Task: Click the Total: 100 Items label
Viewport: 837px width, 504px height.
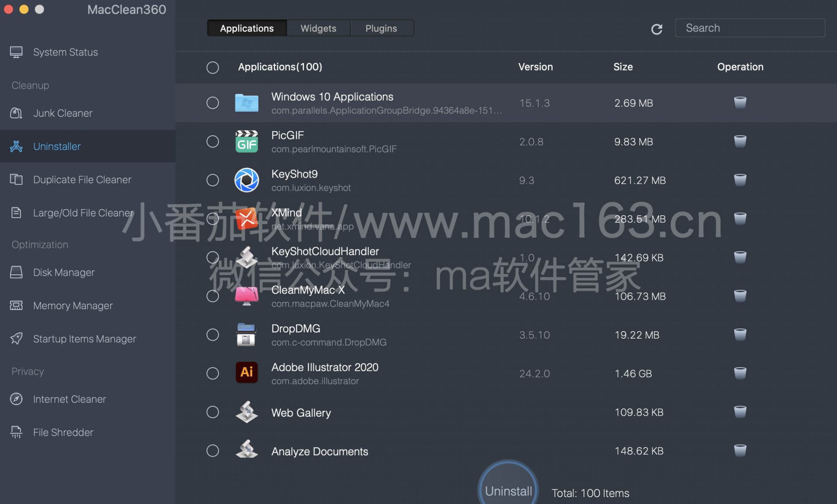Action: pos(590,493)
